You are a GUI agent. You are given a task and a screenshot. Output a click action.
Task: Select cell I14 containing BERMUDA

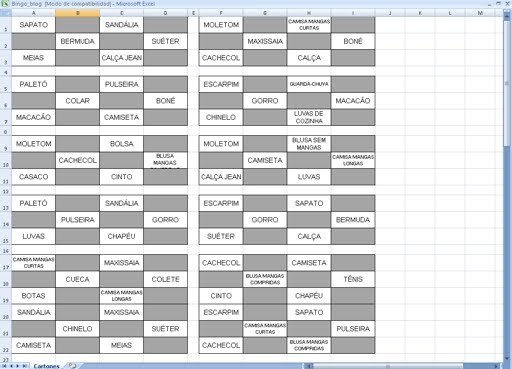[x=353, y=220]
